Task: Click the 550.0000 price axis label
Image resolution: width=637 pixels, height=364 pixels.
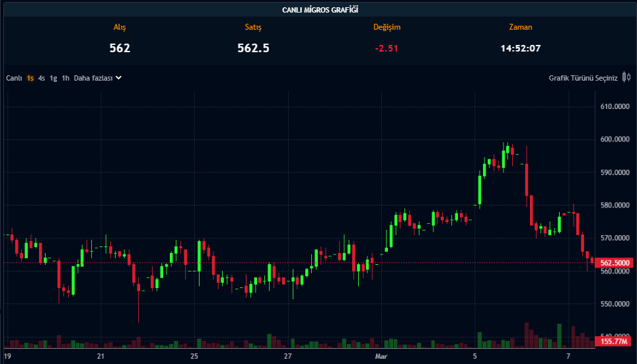Action: 615,304
